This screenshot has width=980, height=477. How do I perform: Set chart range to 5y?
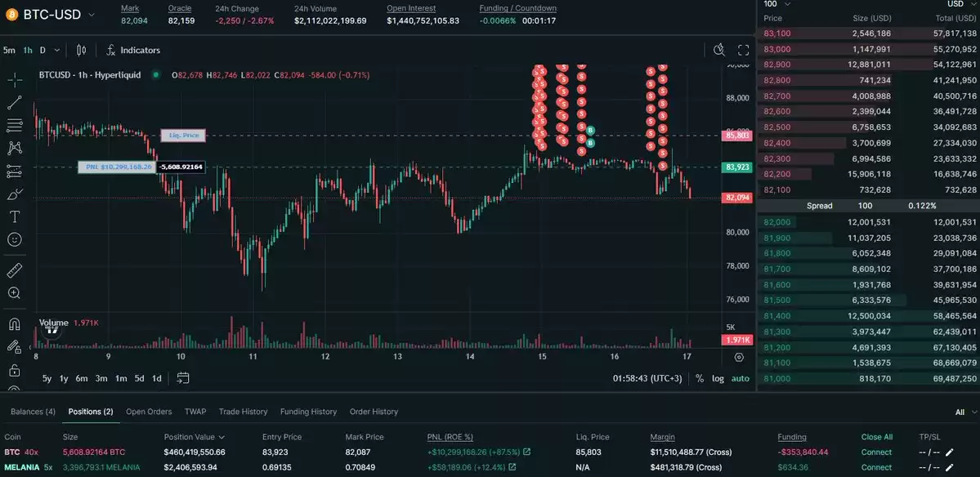click(x=47, y=378)
